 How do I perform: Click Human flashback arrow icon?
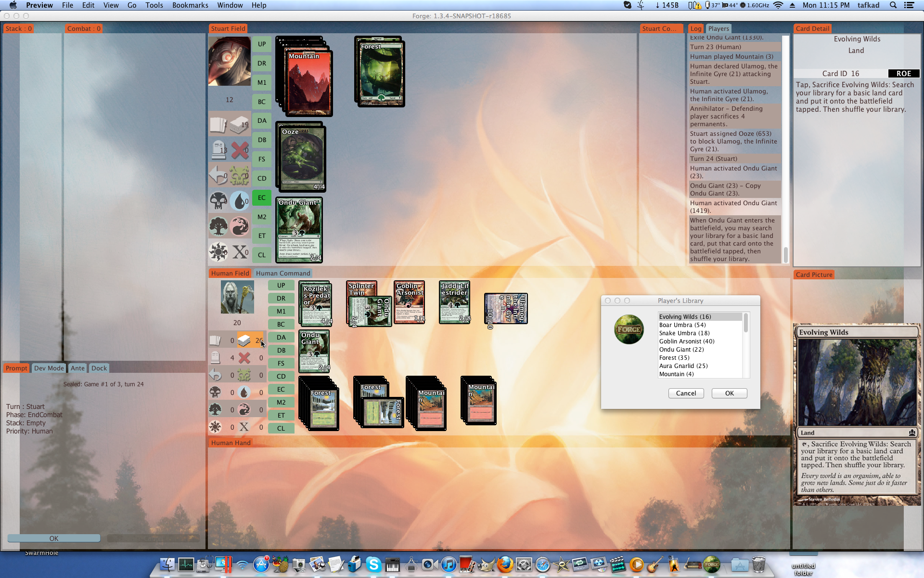[x=215, y=375]
